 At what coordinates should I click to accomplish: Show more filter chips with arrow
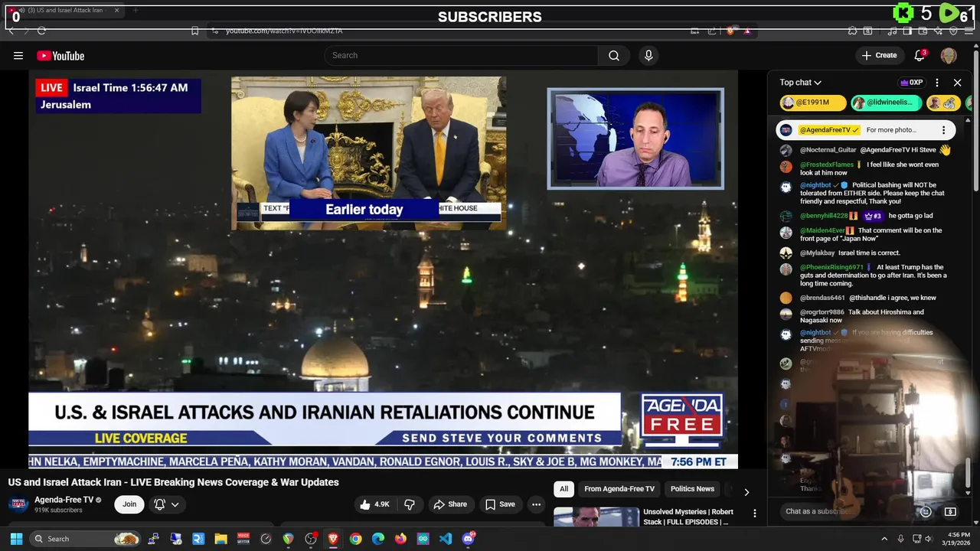[746, 492]
